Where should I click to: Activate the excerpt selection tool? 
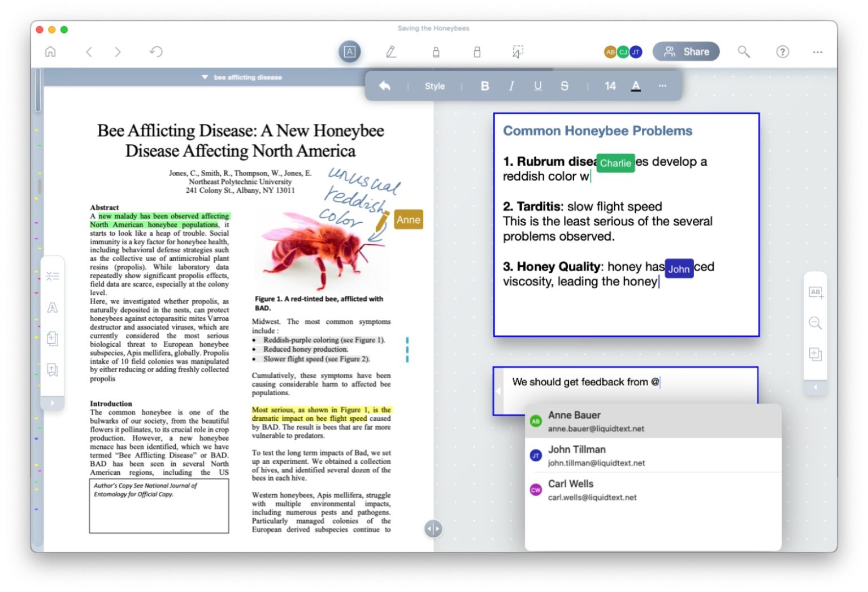tap(517, 51)
